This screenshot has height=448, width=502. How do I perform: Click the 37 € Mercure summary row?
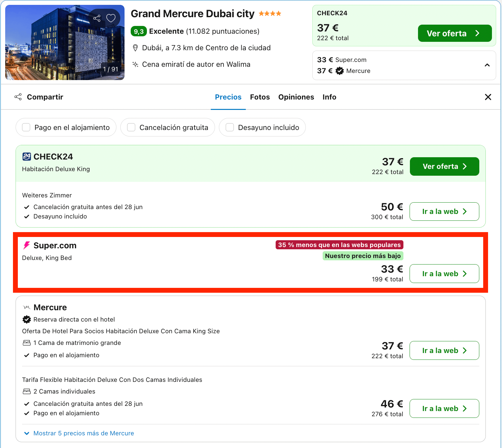click(344, 71)
